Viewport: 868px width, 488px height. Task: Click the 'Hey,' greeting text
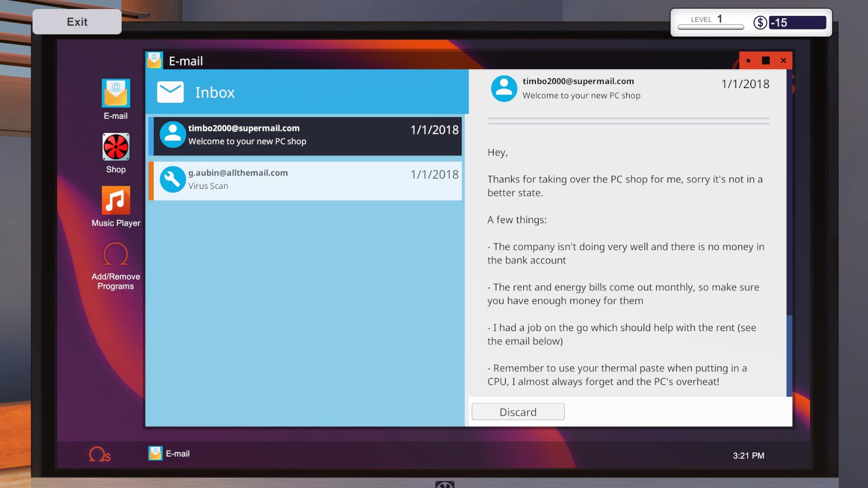coord(497,152)
